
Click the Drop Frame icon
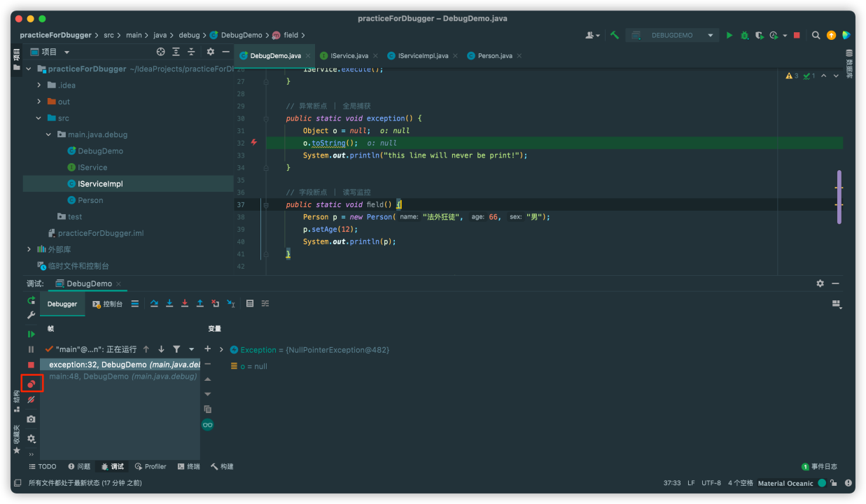tap(216, 303)
